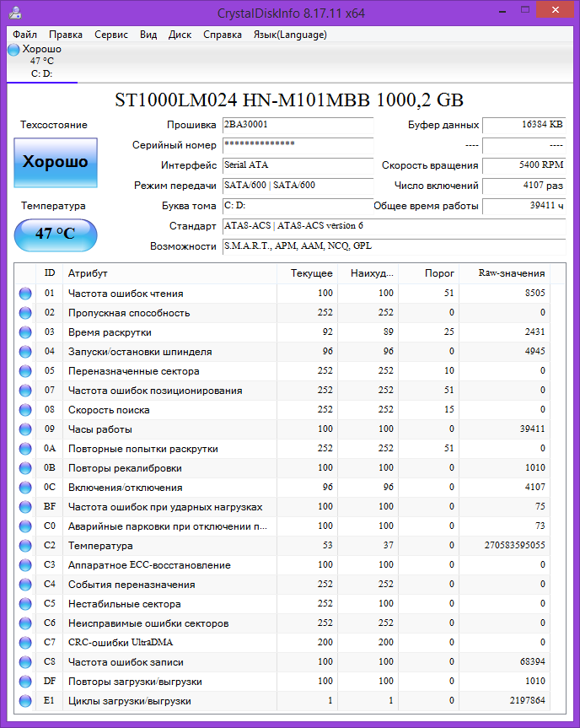The image size is (580, 728).
Task: Close the CrystalDiskInfo window
Action: [555, 10]
